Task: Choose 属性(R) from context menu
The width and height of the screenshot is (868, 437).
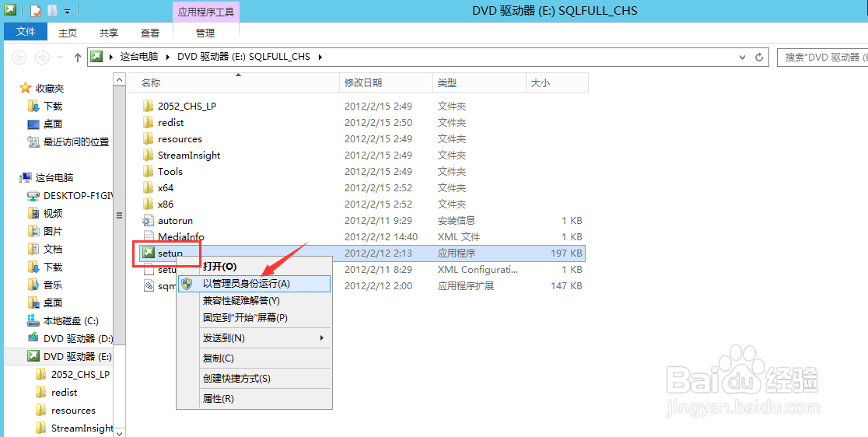Action: 254,399
